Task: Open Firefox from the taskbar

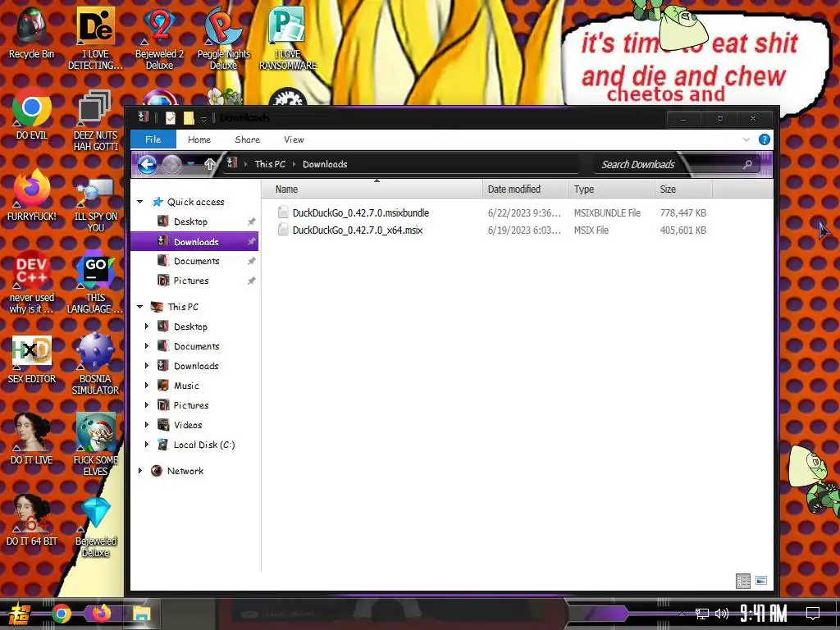Action: click(101, 613)
